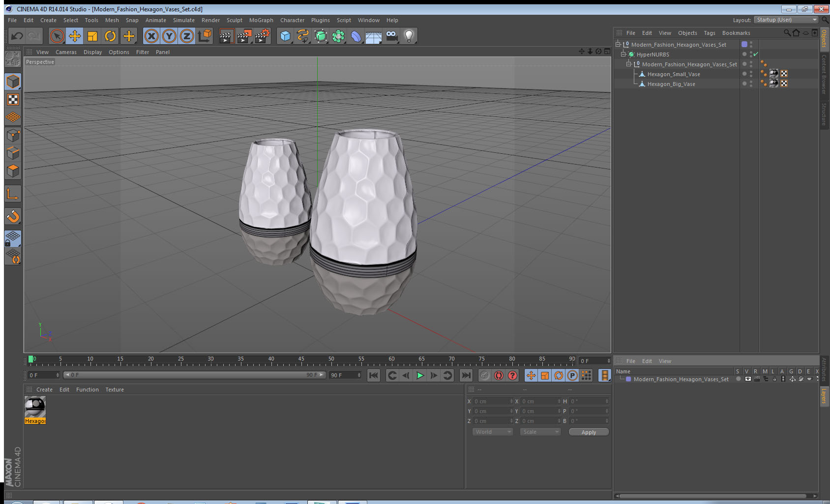Toggle HyperNURBS enabled checkmark
The width and height of the screenshot is (830, 504).
point(756,54)
